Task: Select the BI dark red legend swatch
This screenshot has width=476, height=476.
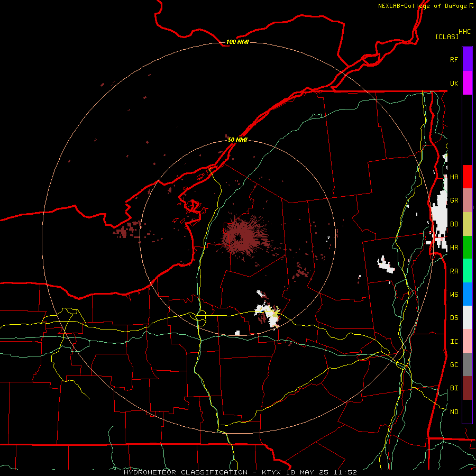Action: pos(467,388)
